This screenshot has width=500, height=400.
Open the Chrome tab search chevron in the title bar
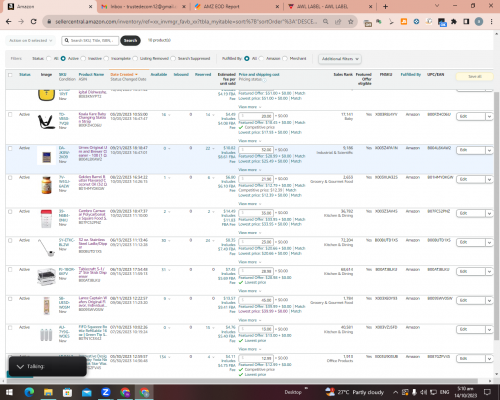437,6
